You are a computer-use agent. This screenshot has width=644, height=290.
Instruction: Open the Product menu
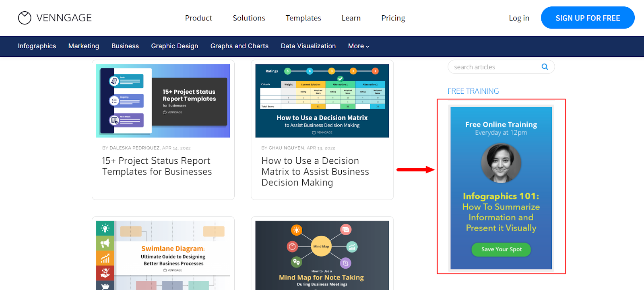tap(198, 18)
